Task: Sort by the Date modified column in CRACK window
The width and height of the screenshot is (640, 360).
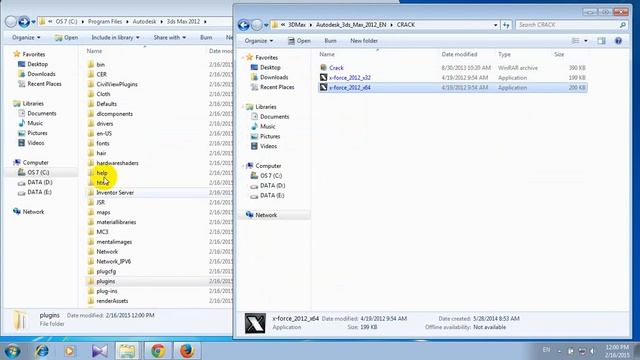Action: pyautogui.click(x=459, y=54)
